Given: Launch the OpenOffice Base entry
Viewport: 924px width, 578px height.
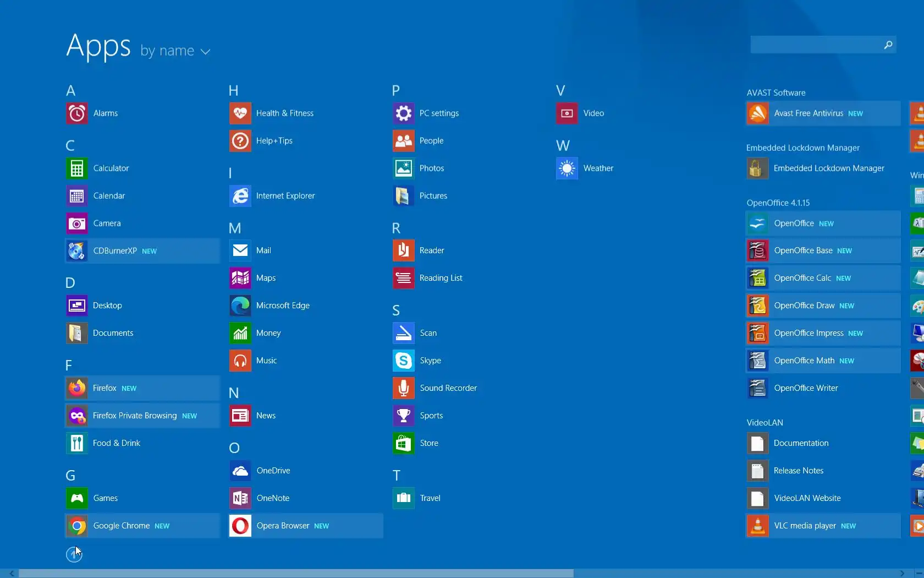Looking at the screenshot, I should (823, 250).
